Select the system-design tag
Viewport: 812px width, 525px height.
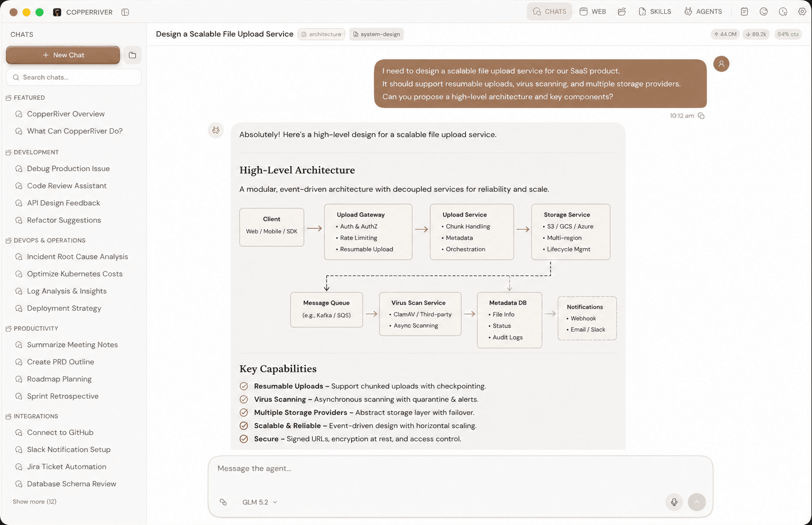[376, 34]
